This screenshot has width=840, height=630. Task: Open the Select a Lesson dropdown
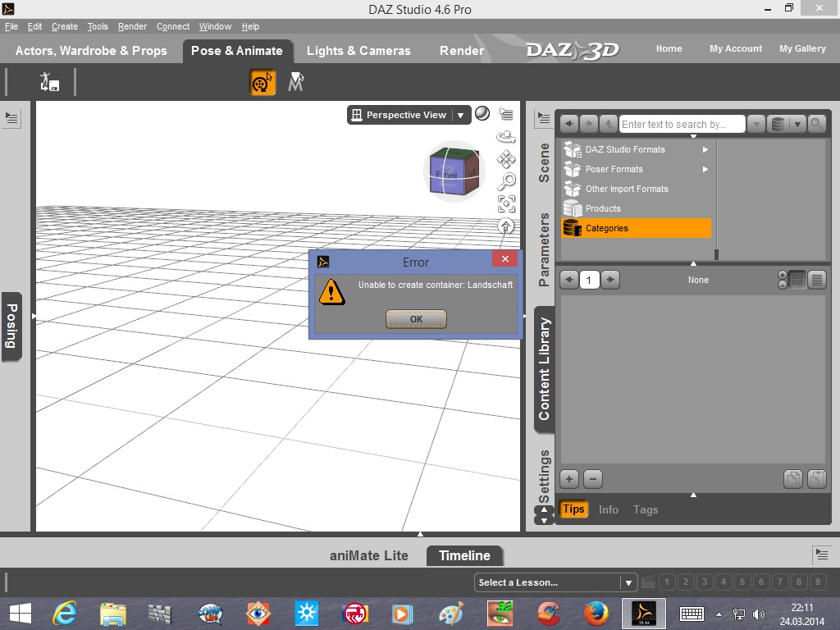555,582
